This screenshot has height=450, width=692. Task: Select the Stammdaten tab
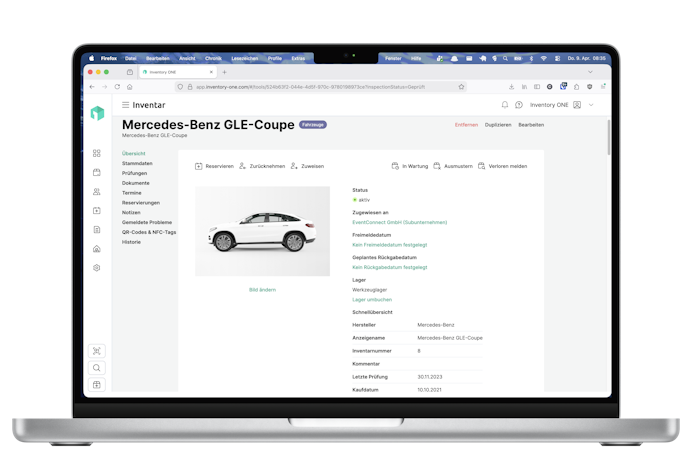tap(137, 163)
